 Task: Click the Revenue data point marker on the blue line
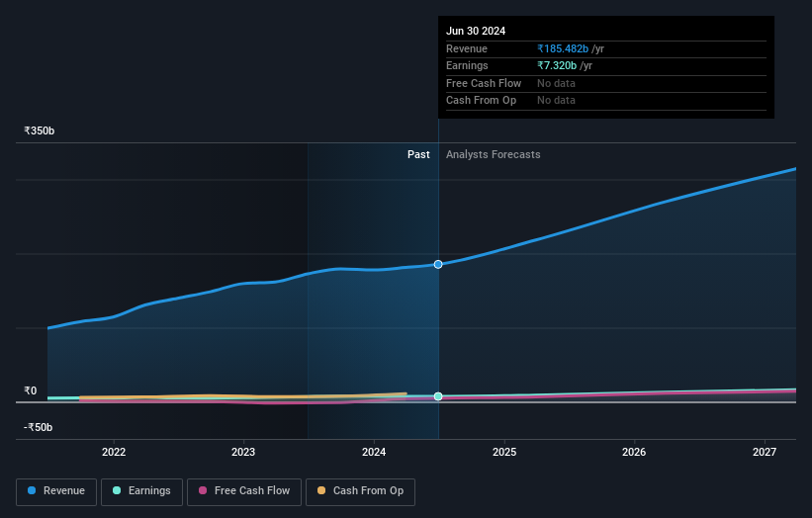(x=438, y=264)
